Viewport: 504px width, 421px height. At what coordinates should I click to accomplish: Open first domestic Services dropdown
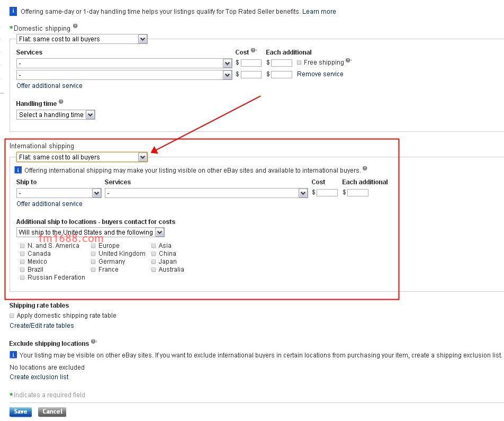124,64
